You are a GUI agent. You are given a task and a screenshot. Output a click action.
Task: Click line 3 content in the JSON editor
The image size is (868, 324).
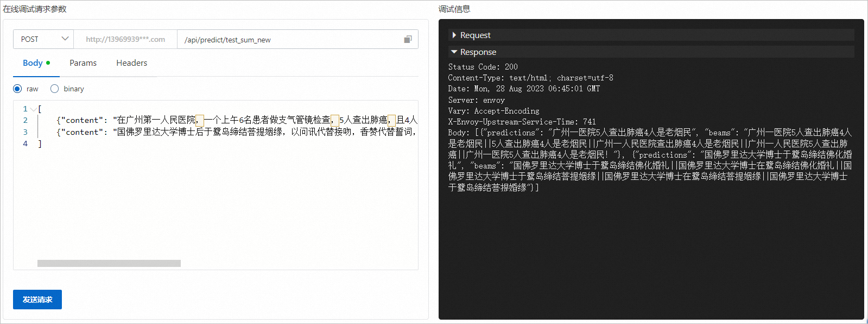pos(237,132)
